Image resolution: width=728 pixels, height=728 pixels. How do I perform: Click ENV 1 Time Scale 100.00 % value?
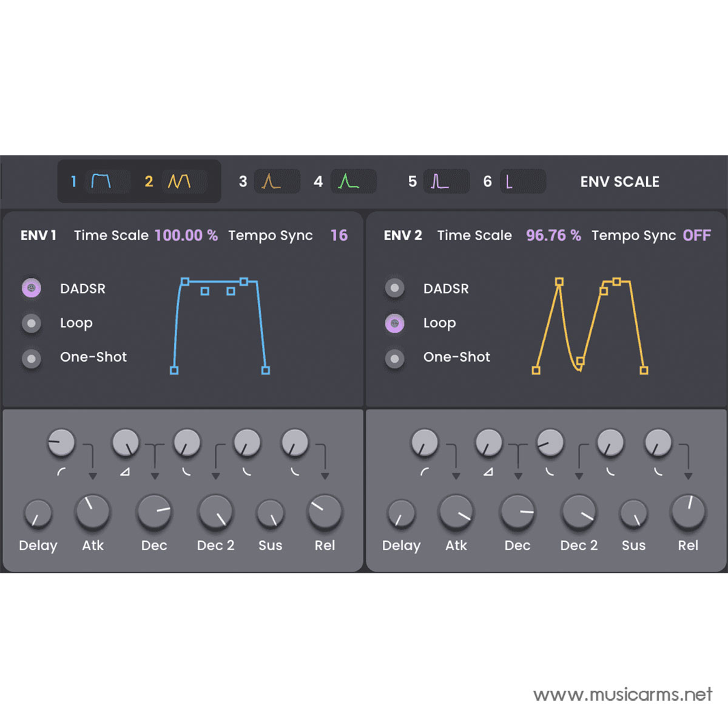click(x=186, y=235)
